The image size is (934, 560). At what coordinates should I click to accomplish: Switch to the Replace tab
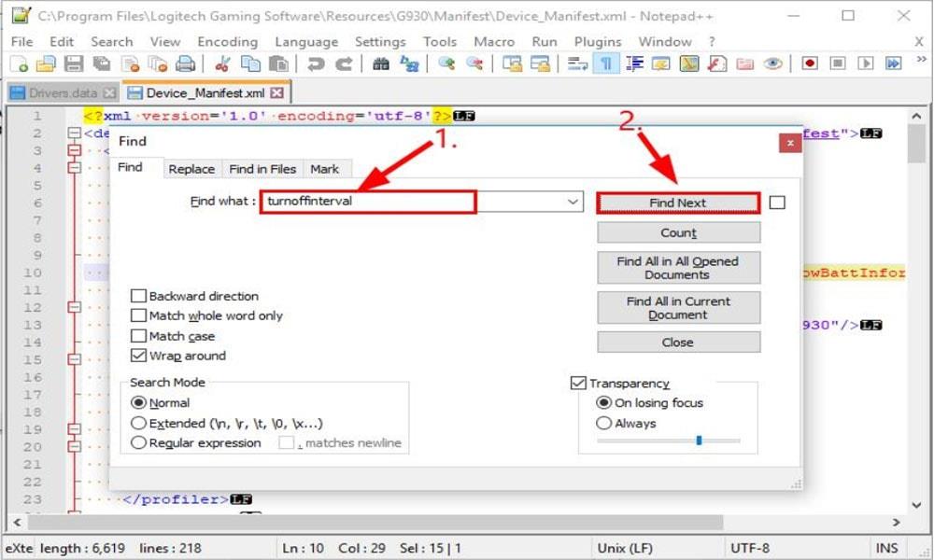(x=191, y=169)
